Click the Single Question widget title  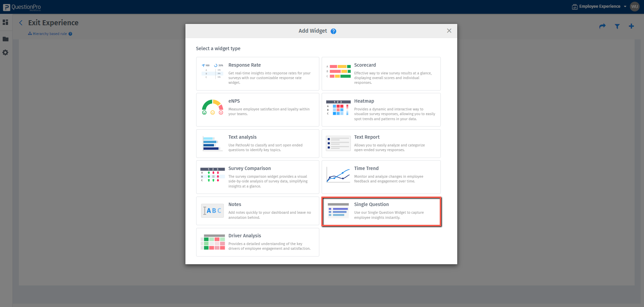click(x=371, y=204)
